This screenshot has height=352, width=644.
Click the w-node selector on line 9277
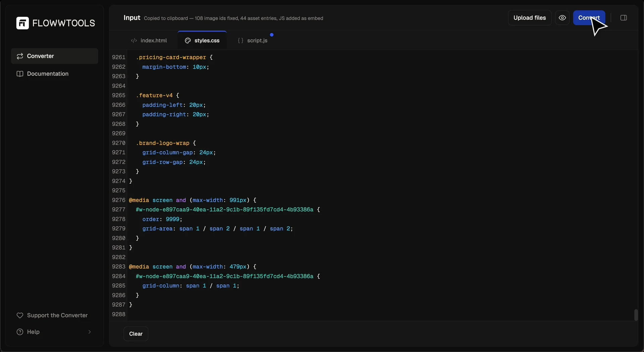(x=224, y=210)
